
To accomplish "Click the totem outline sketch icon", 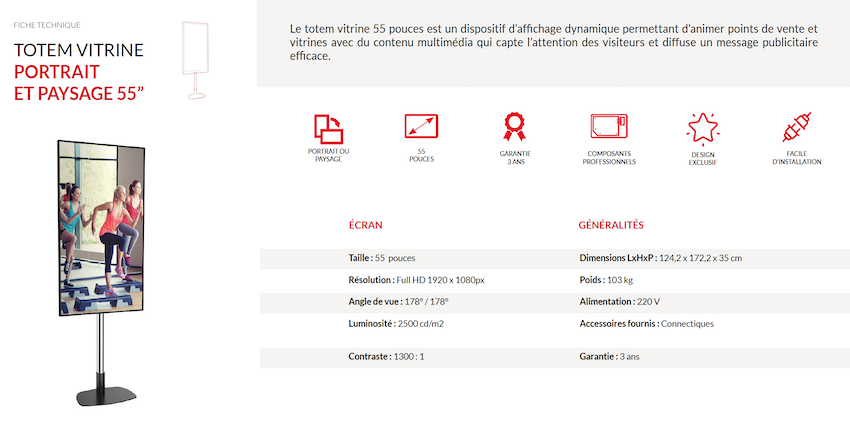I will coord(195,60).
